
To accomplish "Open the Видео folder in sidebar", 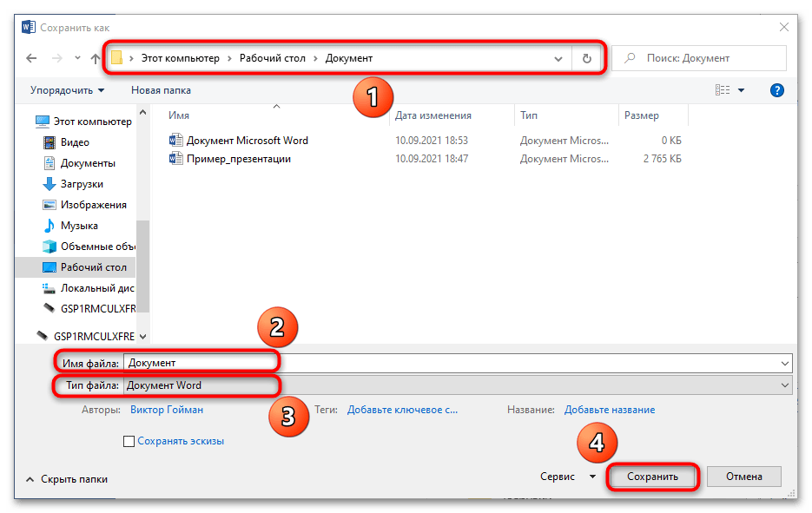I will coord(75,142).
